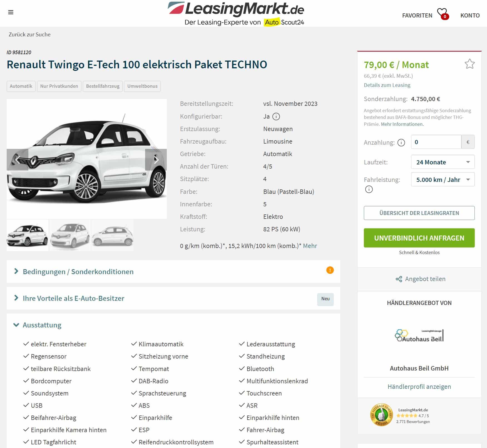Image resolution: width=487 pixels, height=448 pixels.
Task: Click info icon under Fahrleistung
Action: [x=369, y=189]
